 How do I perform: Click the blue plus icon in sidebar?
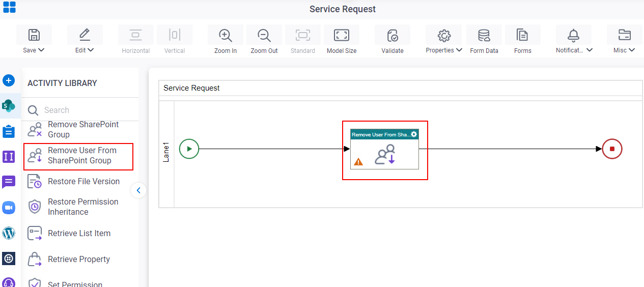tap(9, 80)
